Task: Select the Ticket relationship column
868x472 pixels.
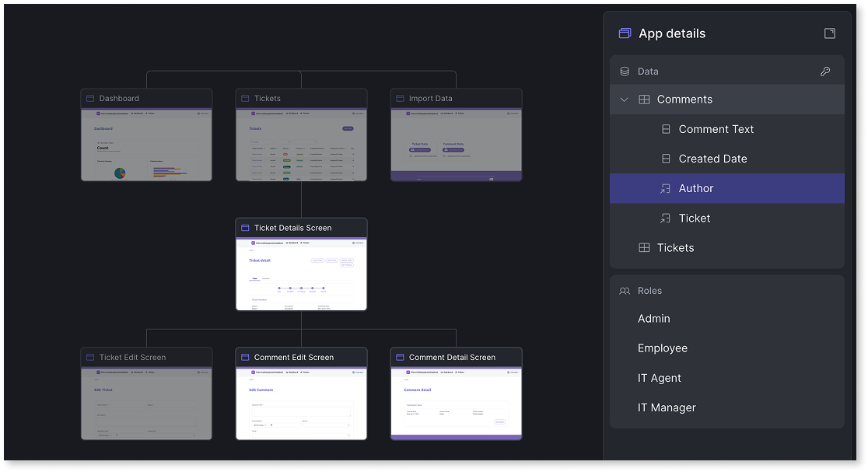Action: click(727, 219)
